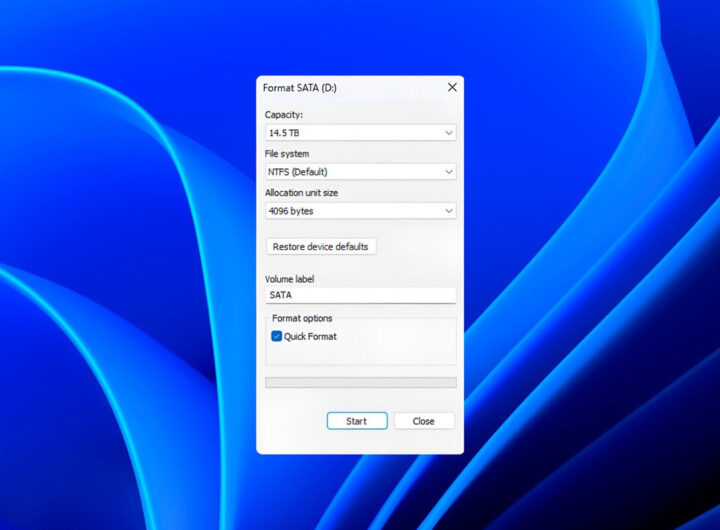Click the Capacity label text
This screenshot has height=530, width=720.
(x=283, y=115)
